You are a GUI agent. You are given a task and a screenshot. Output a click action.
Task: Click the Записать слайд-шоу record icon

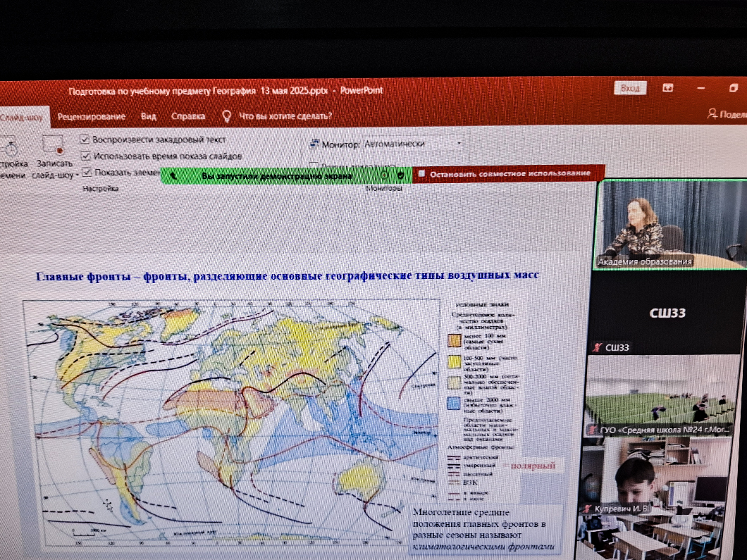[x=54, y=145]
